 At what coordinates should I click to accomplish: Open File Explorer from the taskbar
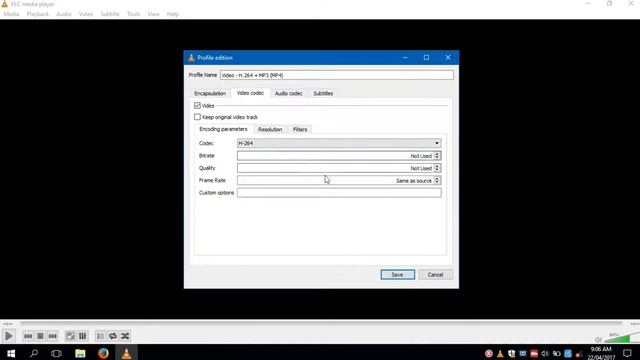pyautogui.click(x=80, y=353)
